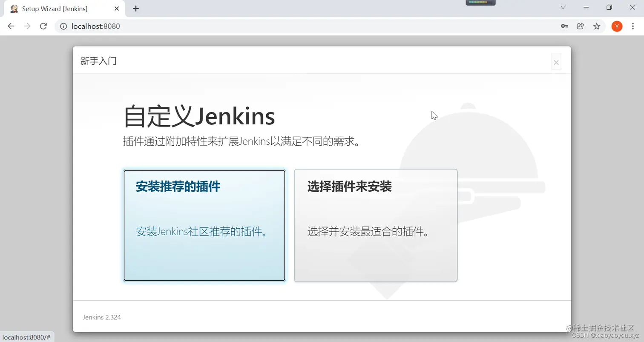Click the share icon in the address bar

(580, 26)
